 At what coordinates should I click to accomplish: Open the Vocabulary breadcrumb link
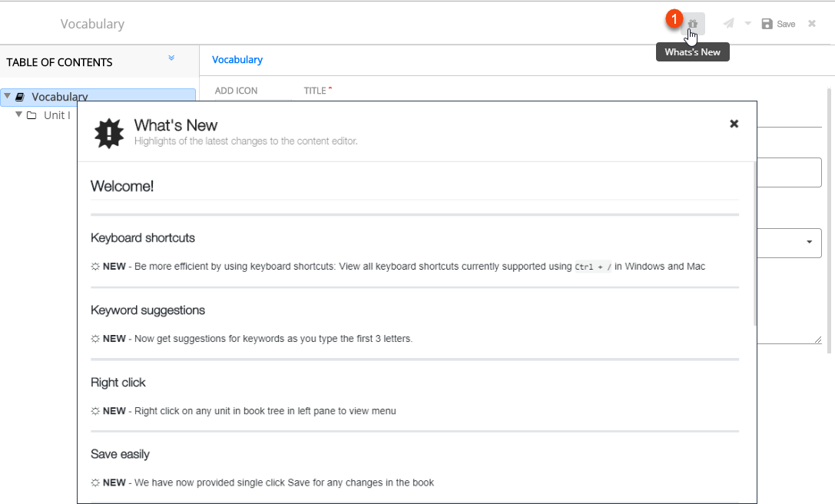tap(237, 60)
